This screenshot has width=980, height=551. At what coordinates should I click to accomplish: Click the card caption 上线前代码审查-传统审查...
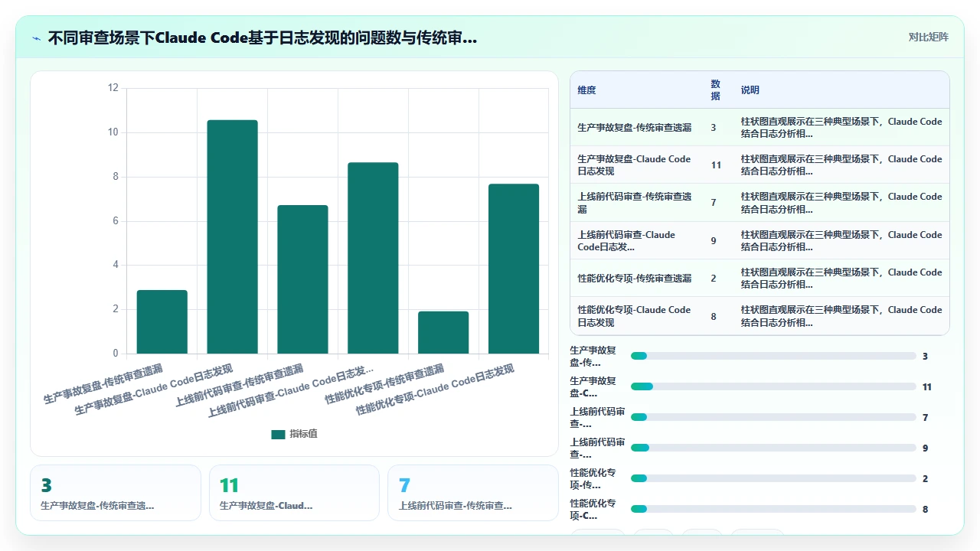456,506
